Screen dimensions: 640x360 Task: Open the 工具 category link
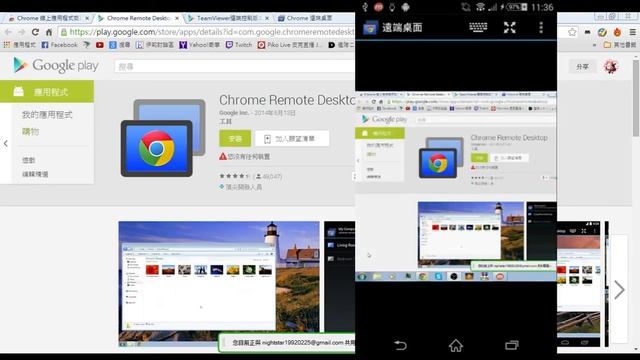[x=225, y=121]
